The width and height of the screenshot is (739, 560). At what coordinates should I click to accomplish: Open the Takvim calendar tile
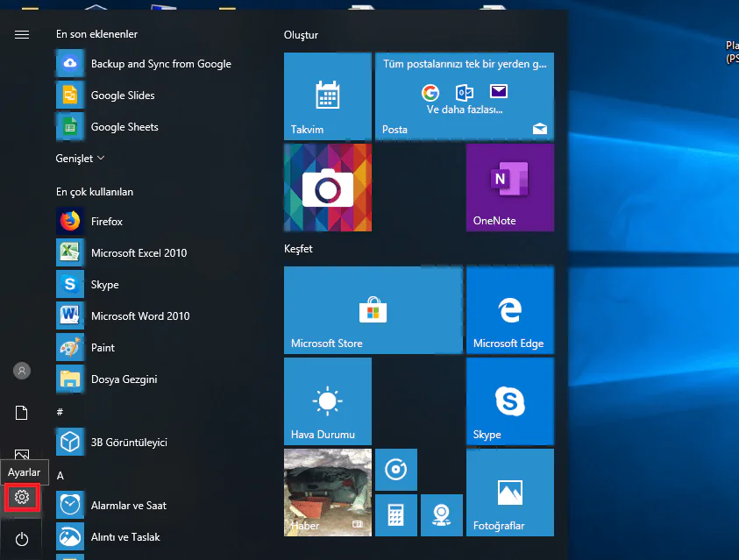327,96
